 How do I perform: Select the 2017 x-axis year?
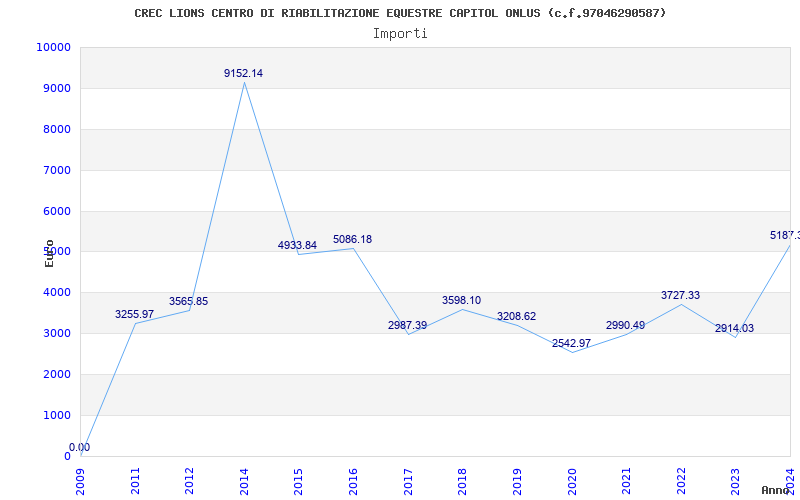408,482
